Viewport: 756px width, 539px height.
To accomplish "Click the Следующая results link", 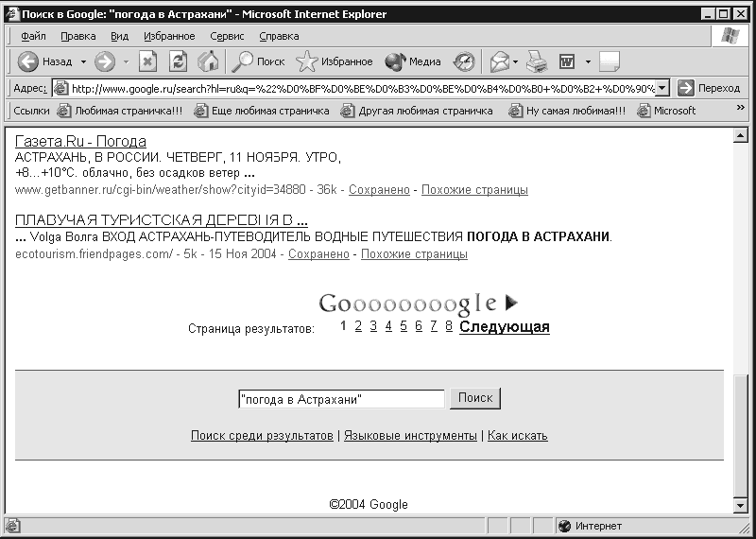I will (x=505, y=327).
